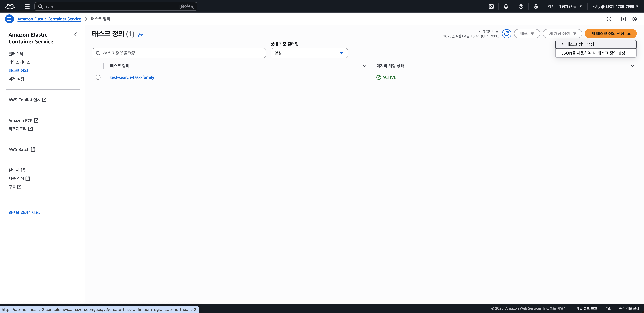The image size is (644, 313).
Task: Refresh the task definitions list
Action: [x=506, y=34]
